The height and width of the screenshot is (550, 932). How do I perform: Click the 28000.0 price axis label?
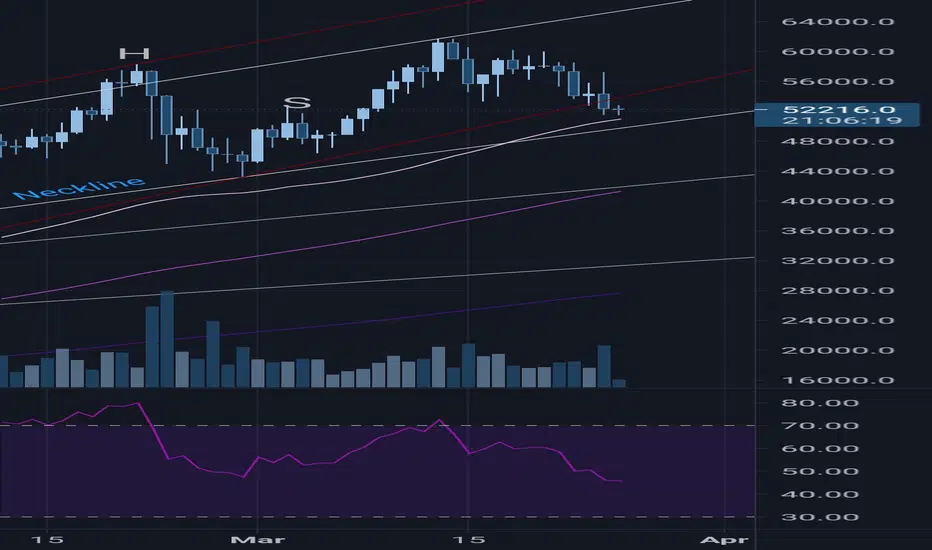pyautogui.click(x=838, y=291)
